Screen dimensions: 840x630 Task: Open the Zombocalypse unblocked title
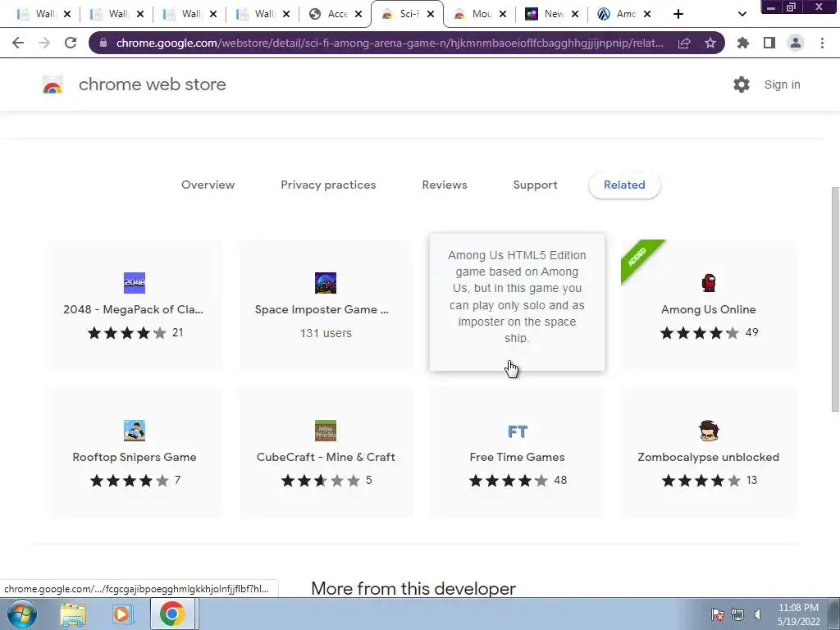(x=708, y=457)
